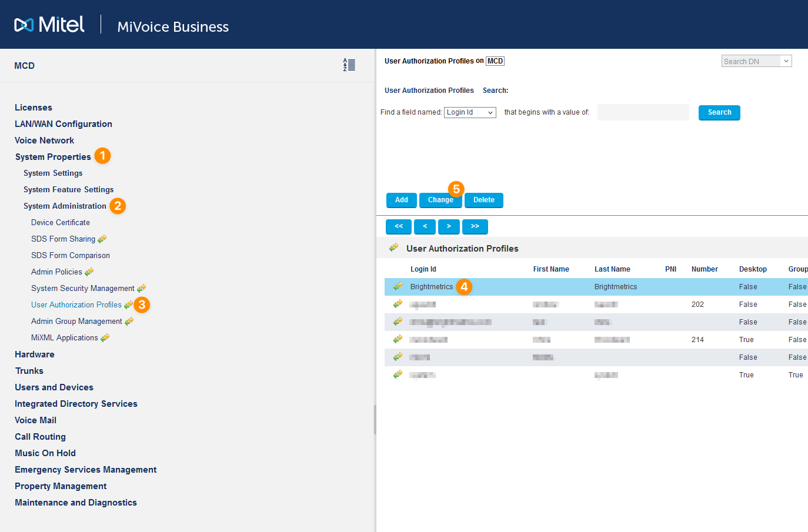Screen dimensions: 808x532
Task: Go to the previous page with < button
Action: click(x=425, y=226)
